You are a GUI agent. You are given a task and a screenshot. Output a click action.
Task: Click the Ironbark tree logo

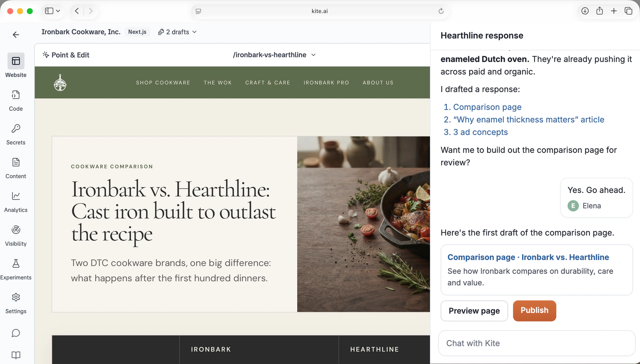[60, 83]
